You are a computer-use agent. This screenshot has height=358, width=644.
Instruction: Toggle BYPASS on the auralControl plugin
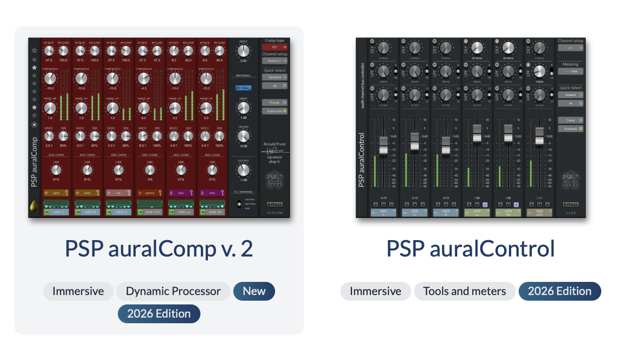pos(570,205)
